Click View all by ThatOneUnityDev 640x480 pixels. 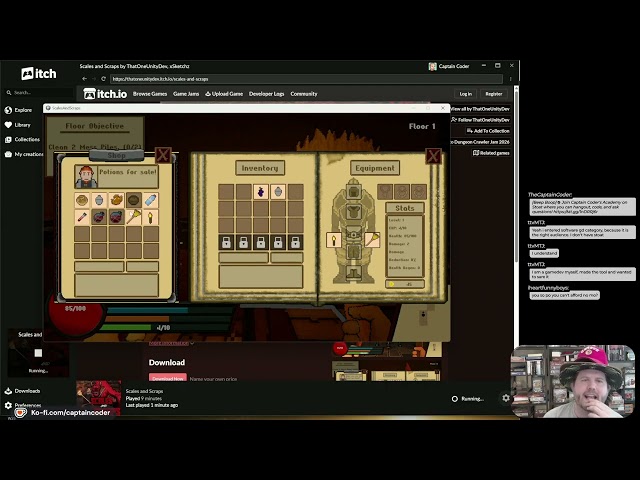[x=480, y=109]
